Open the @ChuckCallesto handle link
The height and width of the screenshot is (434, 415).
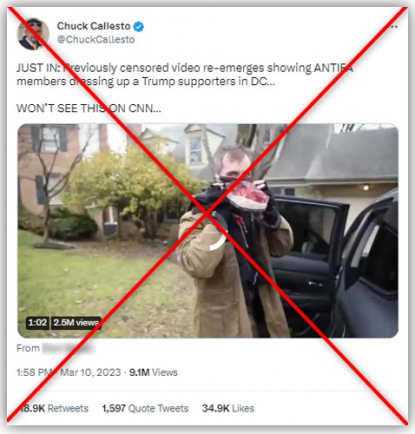96,39
